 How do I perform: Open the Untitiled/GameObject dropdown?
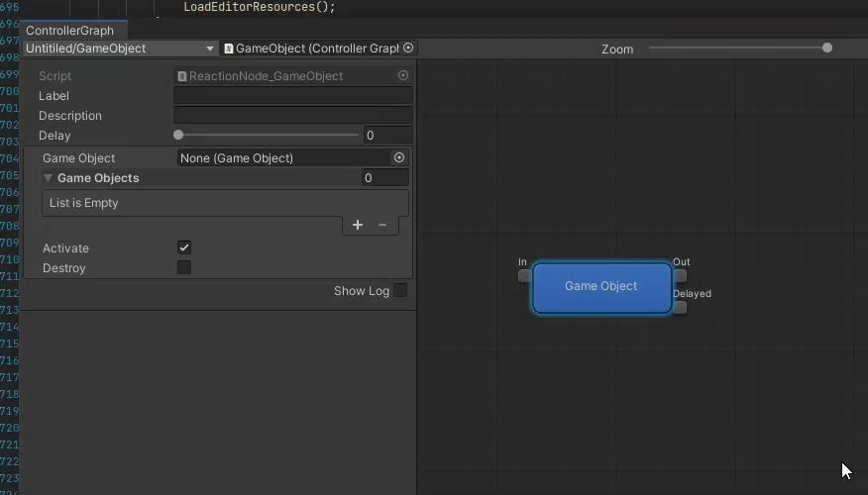pyautogui.click(x=120, y=49)
